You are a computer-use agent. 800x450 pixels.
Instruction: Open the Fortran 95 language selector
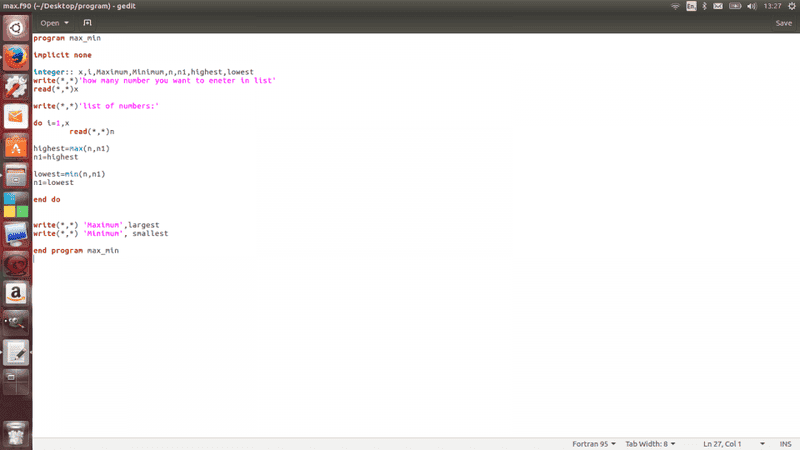click(x=594, y=444)
